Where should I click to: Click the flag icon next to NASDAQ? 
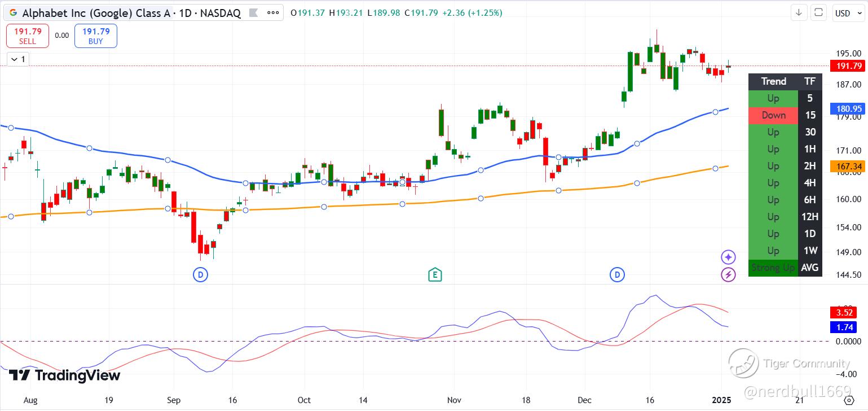(x=254, y=12)
